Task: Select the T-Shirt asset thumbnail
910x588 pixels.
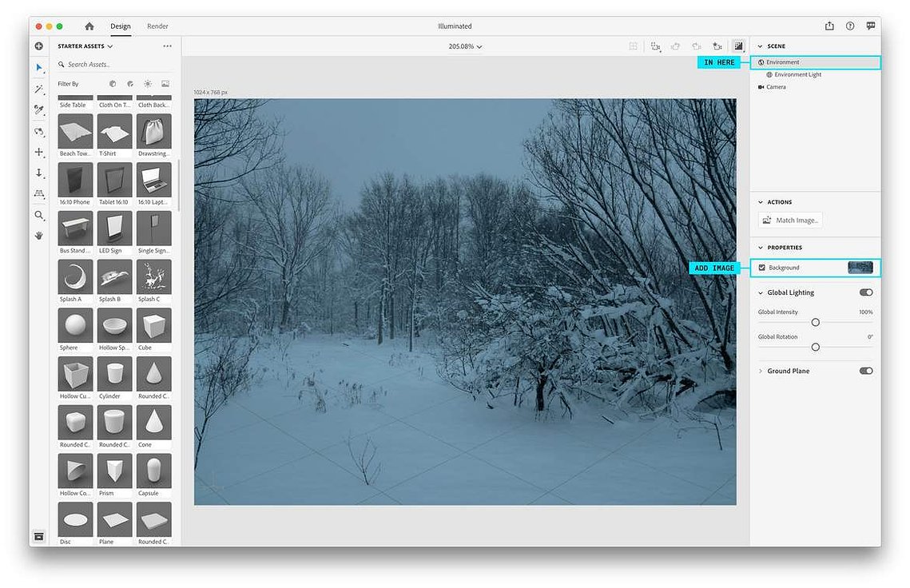Action: [x=115, y=131]
